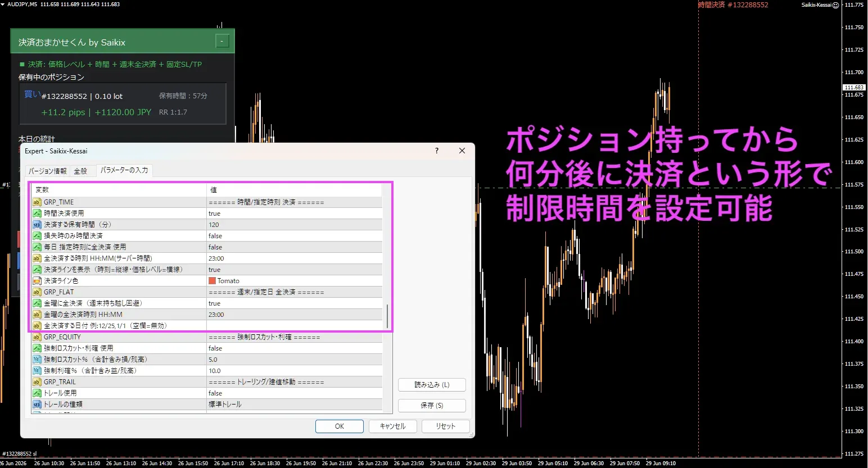Click the icon beside 時間決済使用 row
This screenshot has height=468, width=868.
pos(37,213)
